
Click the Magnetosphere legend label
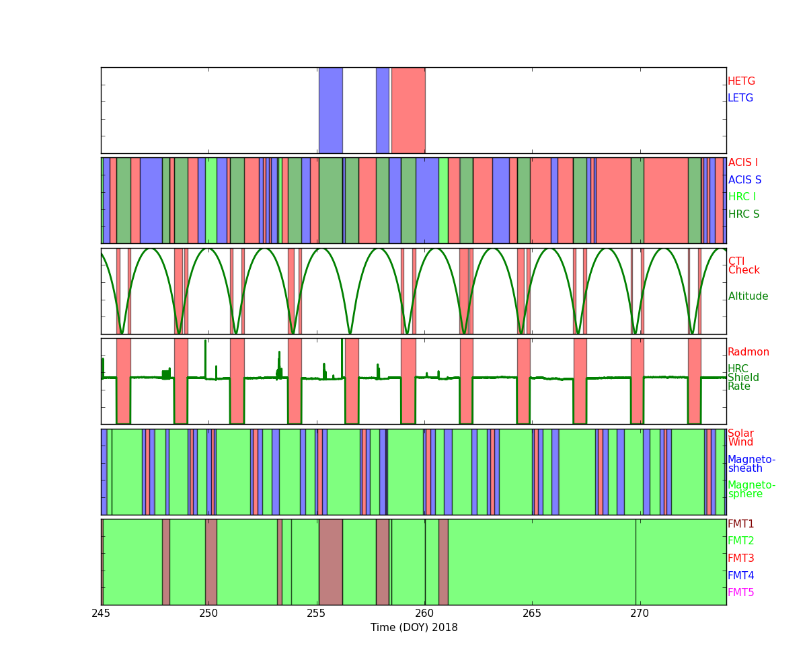click(751, 490)
